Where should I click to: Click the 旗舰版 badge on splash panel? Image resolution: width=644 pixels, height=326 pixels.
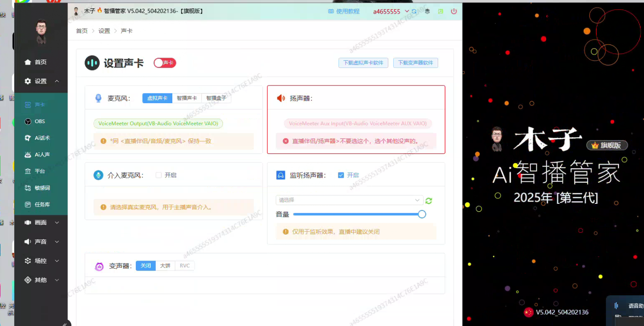(607, 145)
